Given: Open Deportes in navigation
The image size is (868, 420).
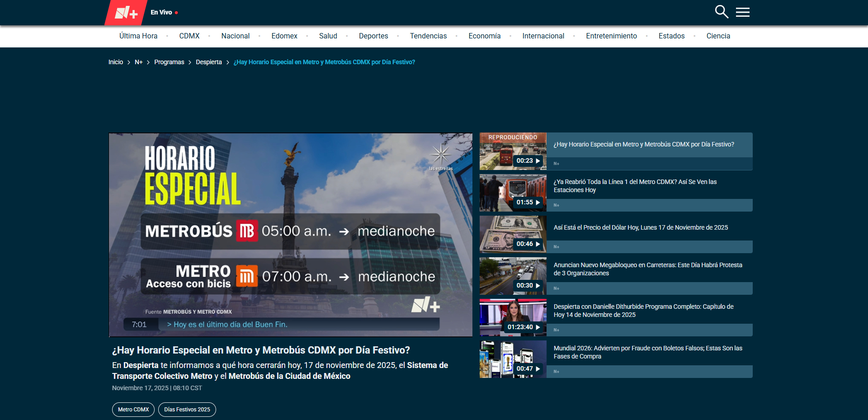Looking at the screenshot, I should point(373,36).
